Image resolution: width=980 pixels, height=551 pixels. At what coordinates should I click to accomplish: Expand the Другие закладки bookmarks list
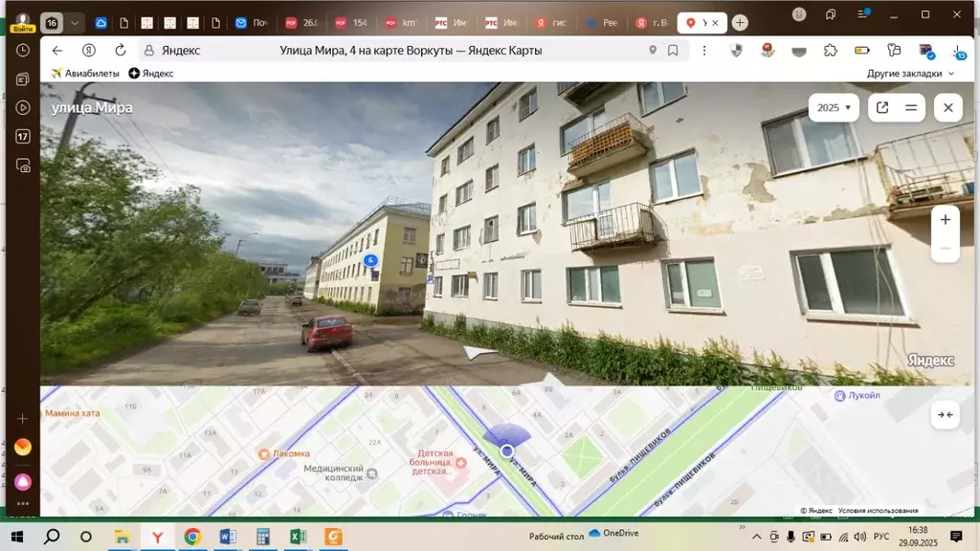pyautogui.click(x=902, y=73)
